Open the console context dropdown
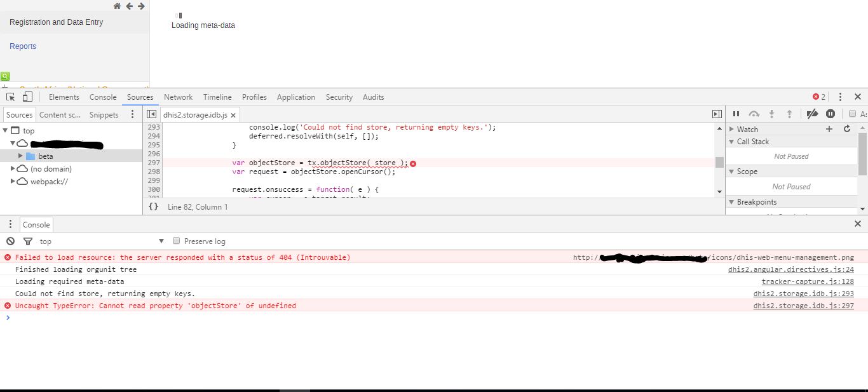The image size is (868, 392). (102, 241)
